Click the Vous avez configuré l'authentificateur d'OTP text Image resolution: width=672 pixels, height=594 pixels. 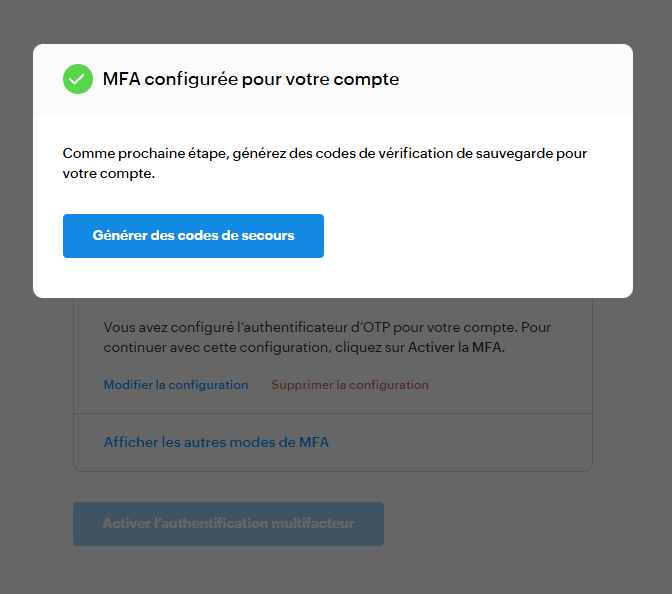(x=327, y=337)
